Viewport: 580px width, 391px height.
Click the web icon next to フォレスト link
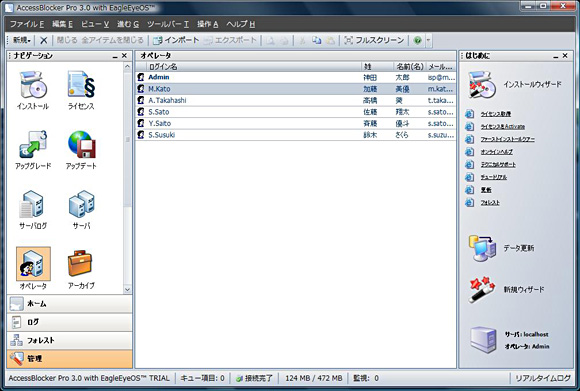(469, 203)
